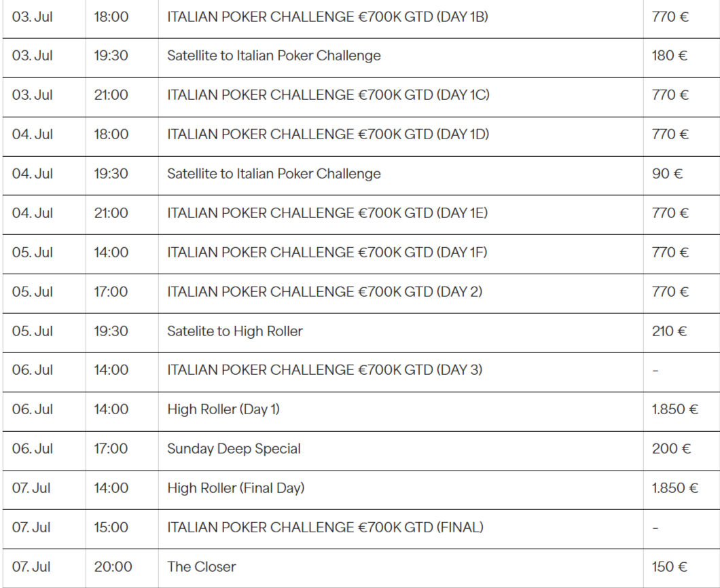Screen dimensions: 720x588
Task: Select the 150 € buy-in cell
Action: [669, 567]
